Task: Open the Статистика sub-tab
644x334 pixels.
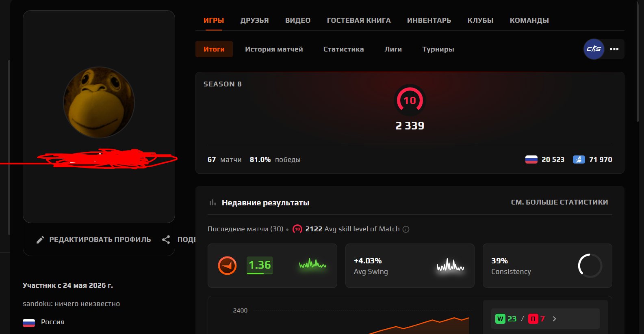Action: (344, 49)
